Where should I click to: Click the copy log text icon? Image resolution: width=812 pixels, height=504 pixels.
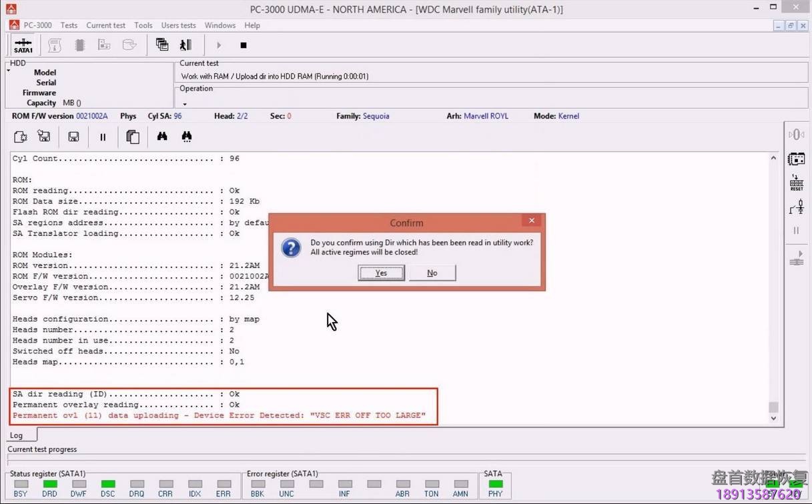(x=132, y=136)
